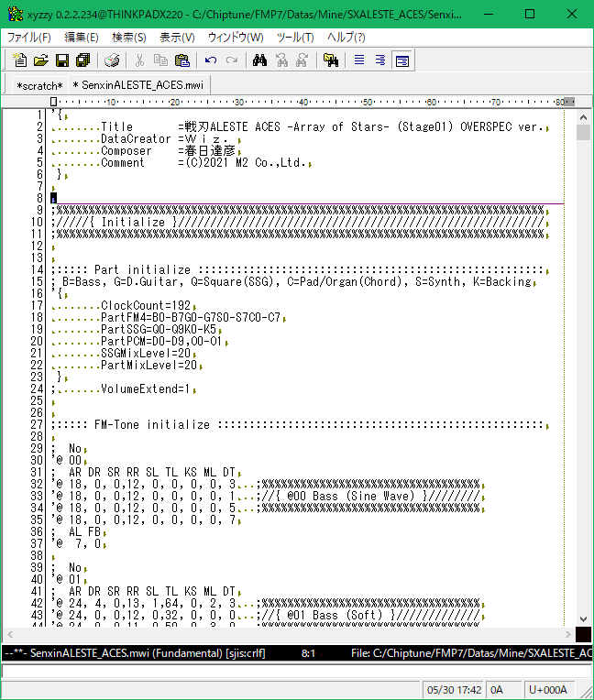Print the document with the printer icon
Screen dimensions: 594x700
[112, 60]
